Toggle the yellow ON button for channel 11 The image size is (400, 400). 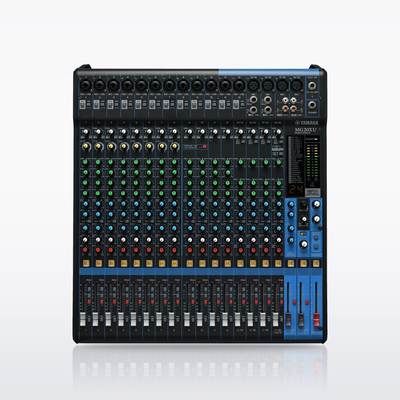[x=215, y=263]
